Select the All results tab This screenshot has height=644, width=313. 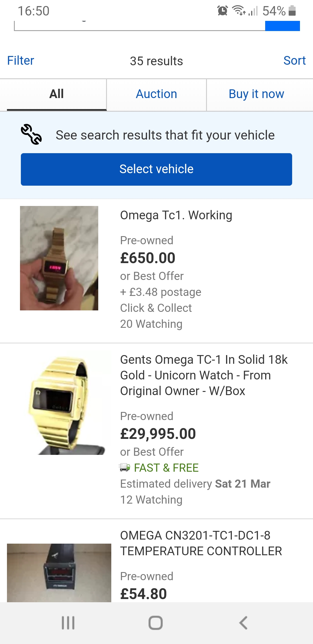(x=57, y=94)
